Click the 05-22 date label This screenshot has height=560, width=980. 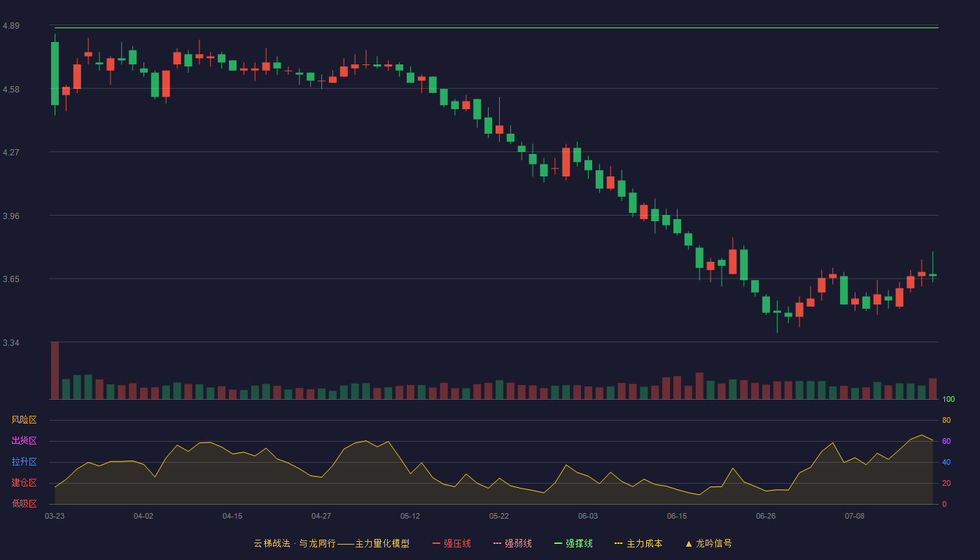(x=499, y=516)
